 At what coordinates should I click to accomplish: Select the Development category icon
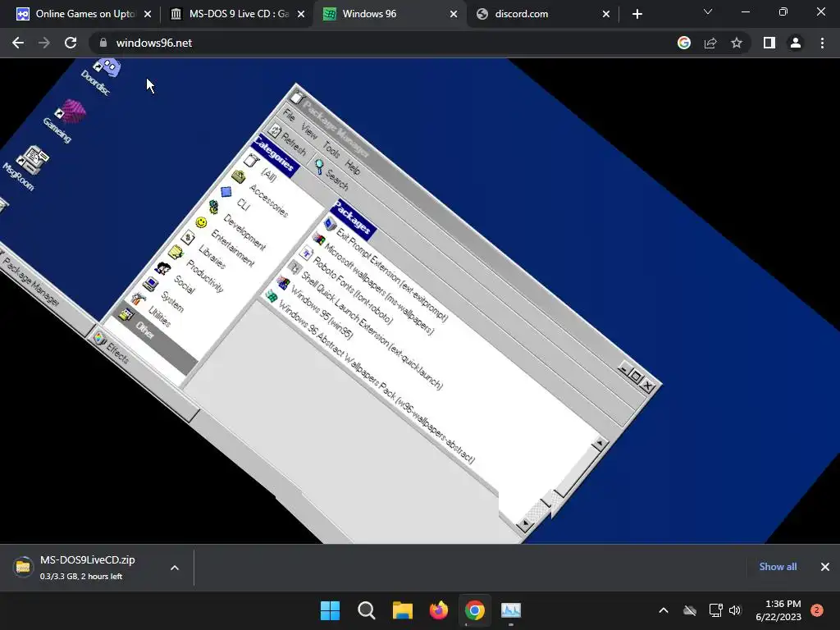click(214, 207)
